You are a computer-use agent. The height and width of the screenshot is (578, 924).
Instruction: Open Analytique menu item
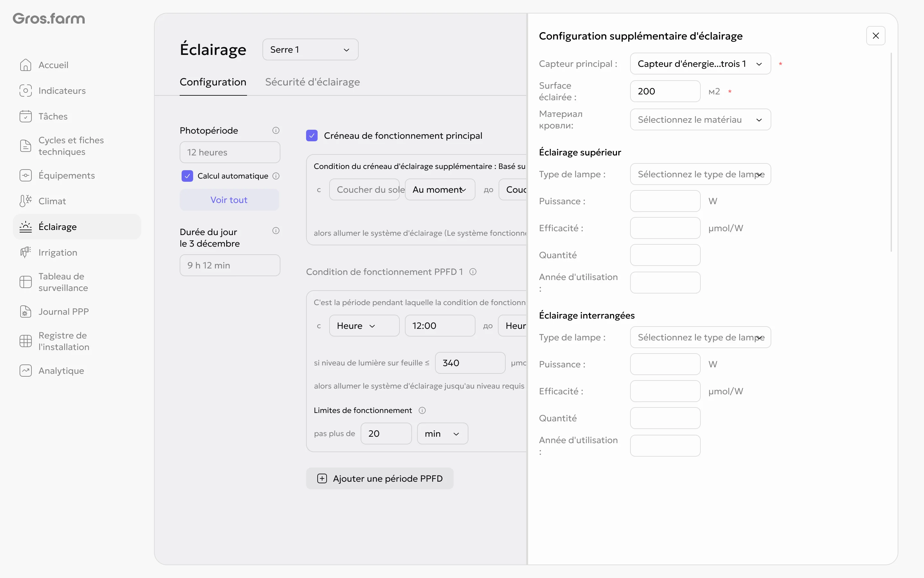(77, 371)
